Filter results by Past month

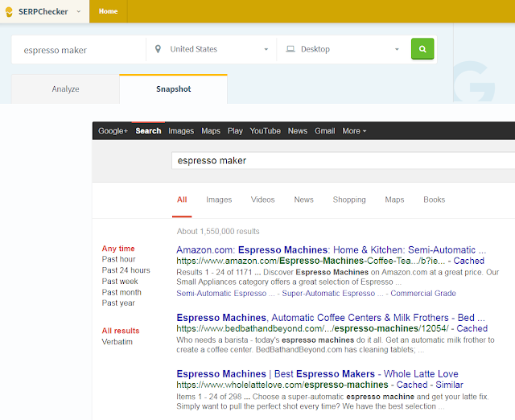click(122, 292)
